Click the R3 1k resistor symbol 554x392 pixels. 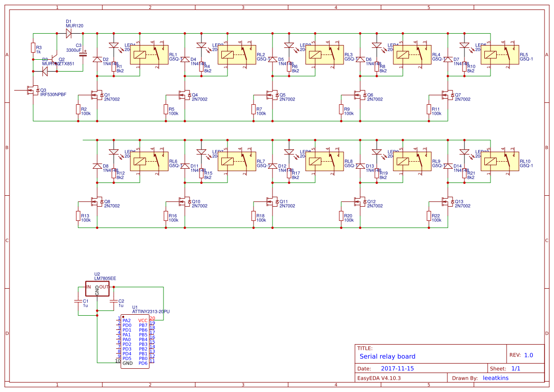[x=33, y=47]
